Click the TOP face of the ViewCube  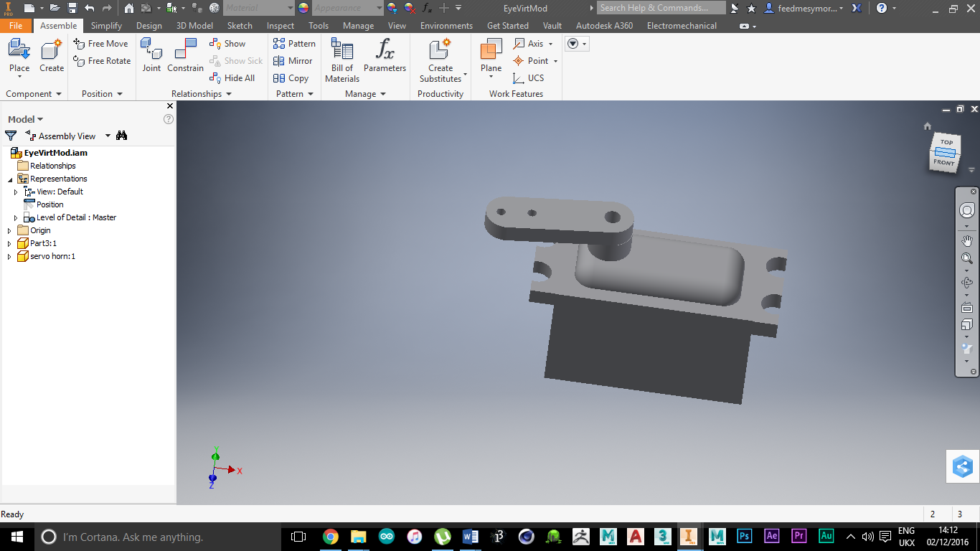(946, 142)
